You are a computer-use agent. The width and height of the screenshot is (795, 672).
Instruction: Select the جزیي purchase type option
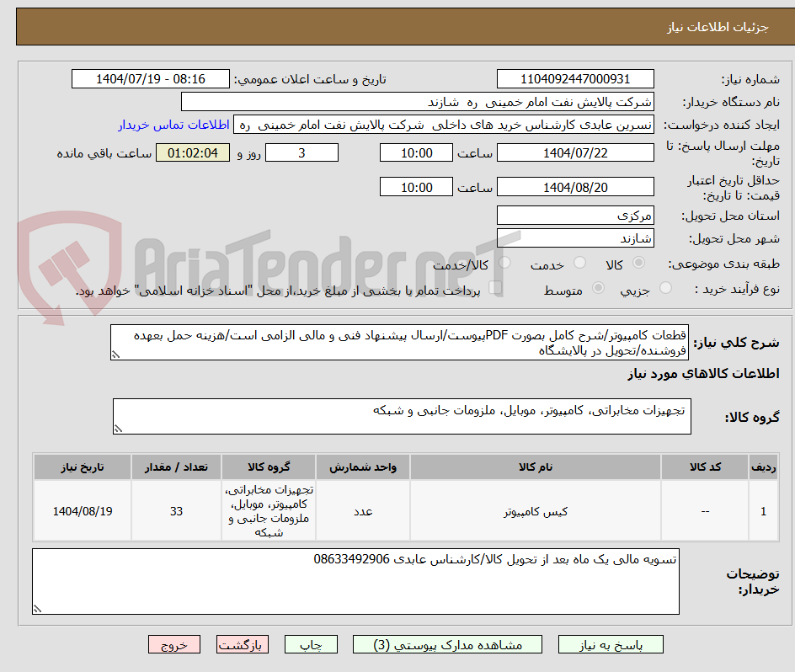(x=665, y=286)
